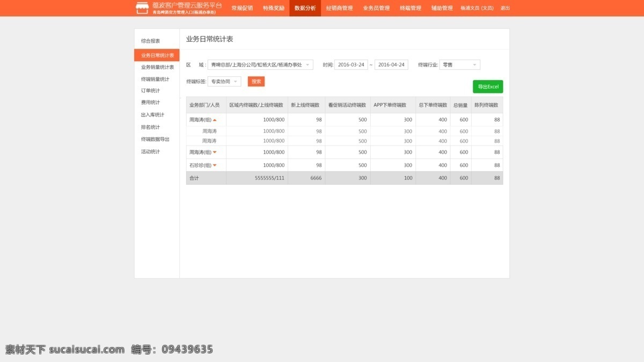The width and height of the screenshot is (644, 362).
Task: Select the end date field 2016-04-24
Action: 391,65
